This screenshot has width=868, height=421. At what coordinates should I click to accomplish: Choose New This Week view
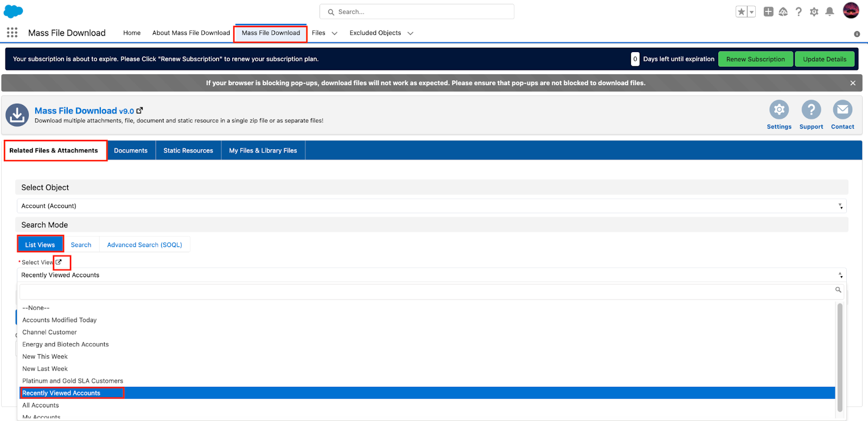pos(427,356)
